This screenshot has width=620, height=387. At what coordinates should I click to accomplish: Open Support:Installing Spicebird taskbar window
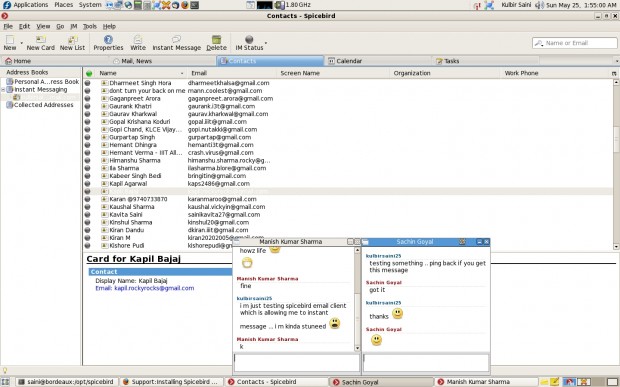[171, 382]
